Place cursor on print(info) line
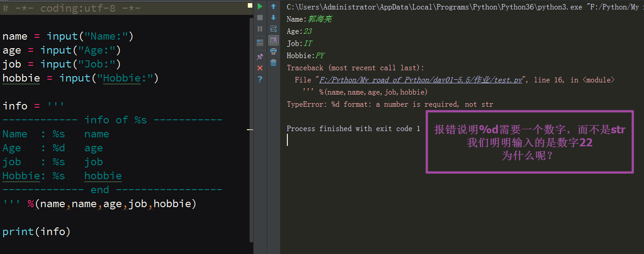 (36, 231)
